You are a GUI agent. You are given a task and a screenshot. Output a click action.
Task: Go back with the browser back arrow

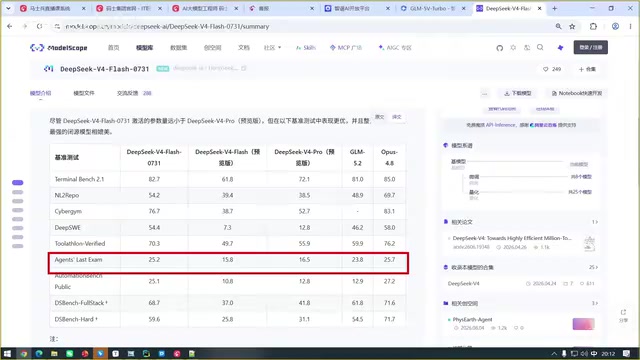(x=10, y=26)
